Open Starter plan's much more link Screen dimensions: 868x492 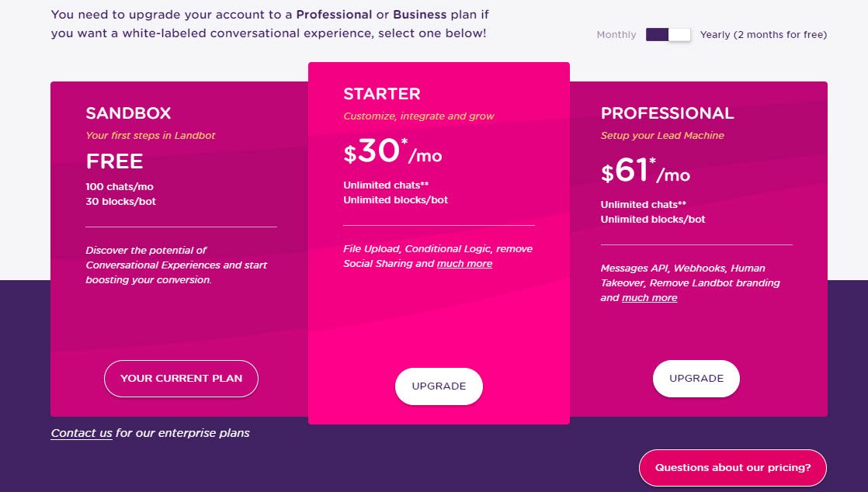pyautogui.click(x=464, y=263)
